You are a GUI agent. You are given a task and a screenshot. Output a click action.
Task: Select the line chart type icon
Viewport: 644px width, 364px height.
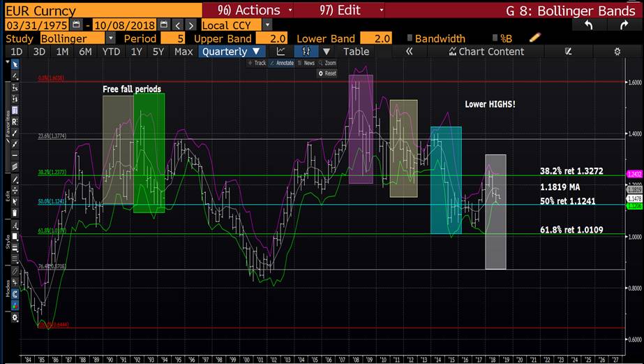(x=280, y=52)
